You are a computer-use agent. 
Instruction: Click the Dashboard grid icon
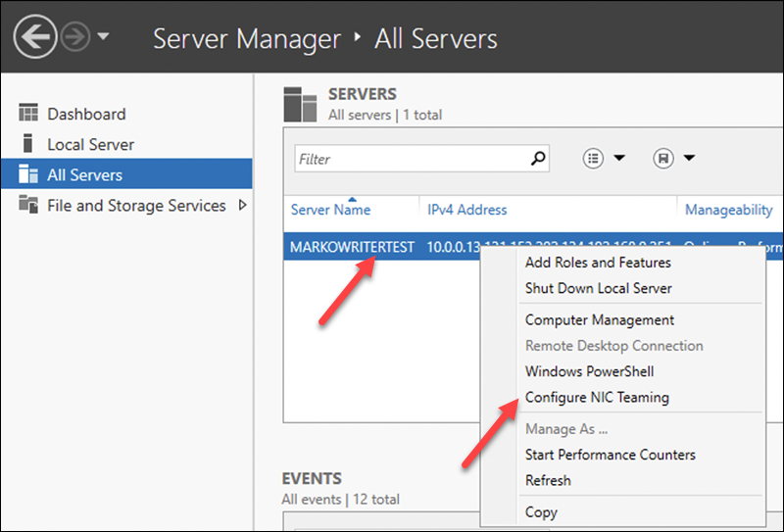(x=28, y=113)
